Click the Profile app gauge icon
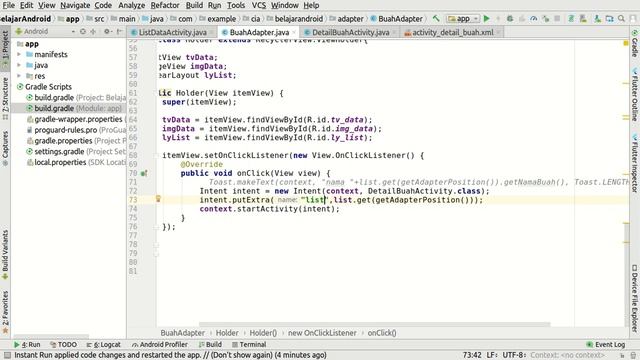The width and height of the screenshot is (640, 360). (533, 18)
